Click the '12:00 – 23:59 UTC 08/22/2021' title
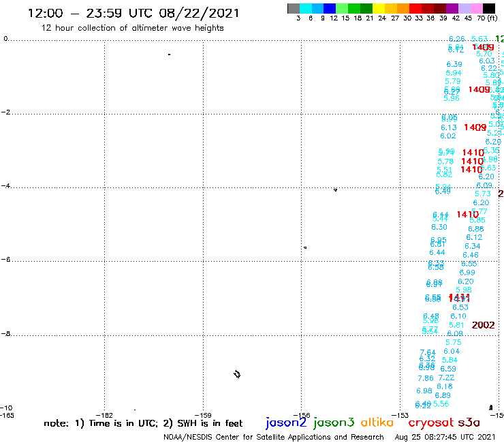The image size is (504, 443). [133, 13]
